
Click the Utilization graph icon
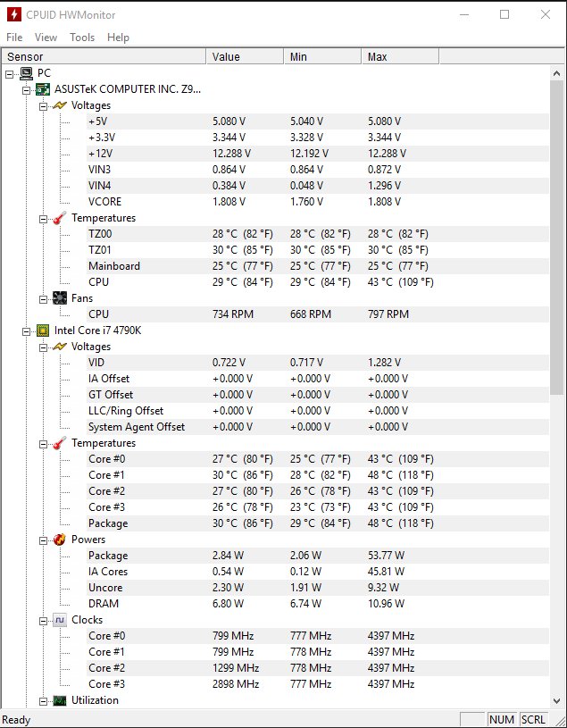60,700
